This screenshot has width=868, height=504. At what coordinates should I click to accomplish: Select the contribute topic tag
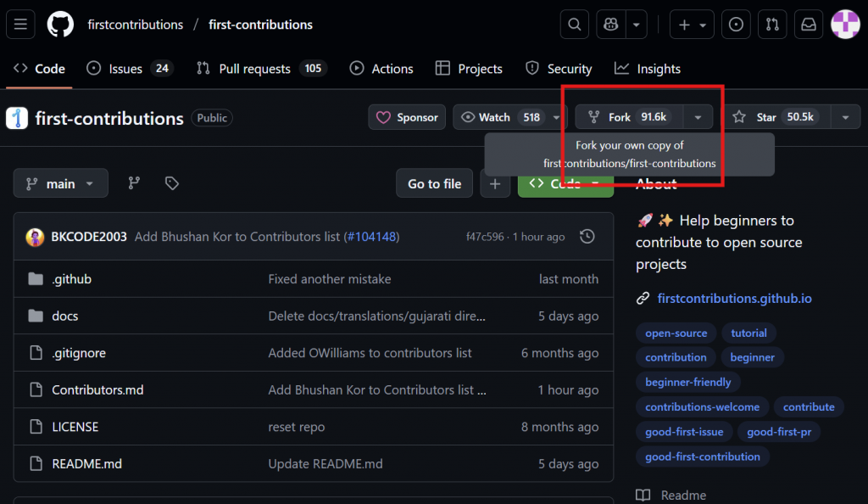tap(809, 407)
